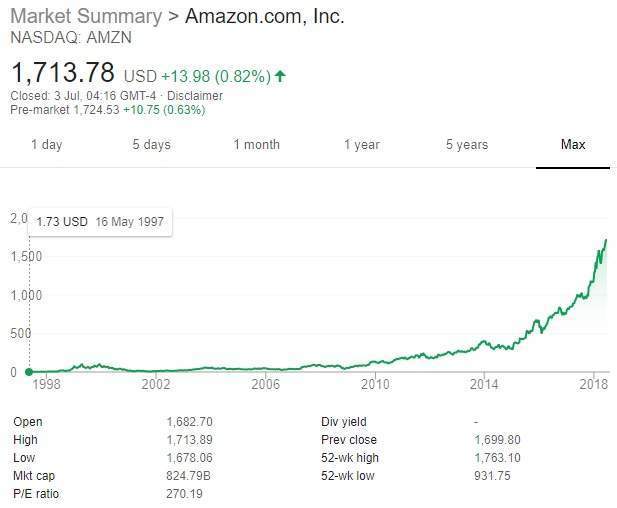Click the Market Summary breadcrumb link
617x508 pixels.
pyautogui.click(x=85, y=17)
